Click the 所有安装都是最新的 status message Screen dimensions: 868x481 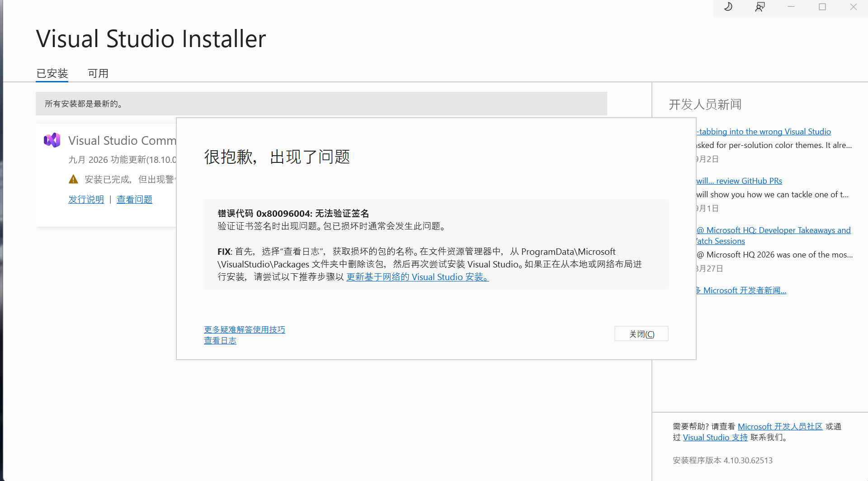321,104
